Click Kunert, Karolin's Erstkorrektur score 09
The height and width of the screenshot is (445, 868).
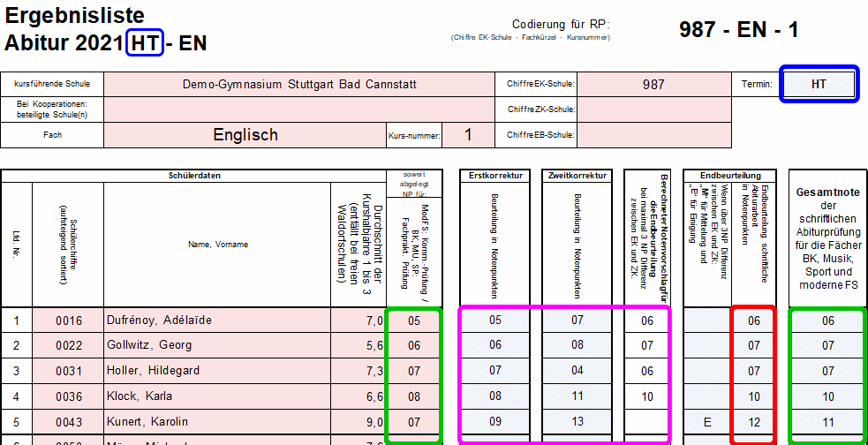click(495, 421)
